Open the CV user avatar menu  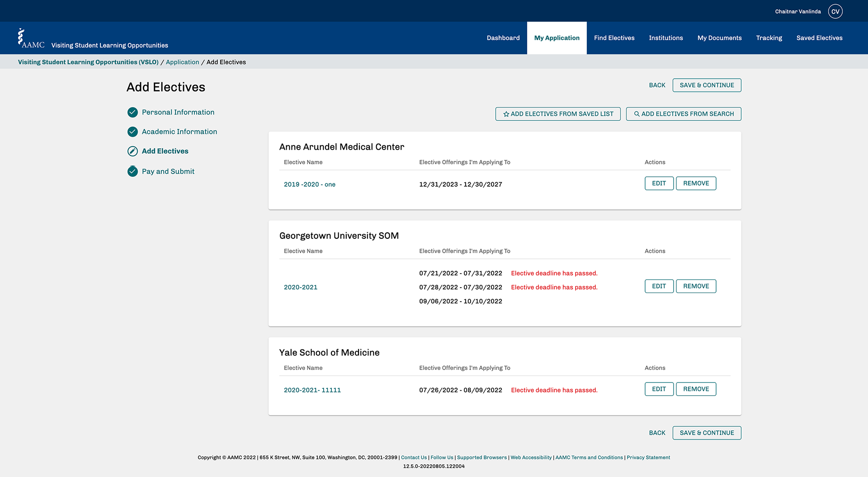(835, 11)
